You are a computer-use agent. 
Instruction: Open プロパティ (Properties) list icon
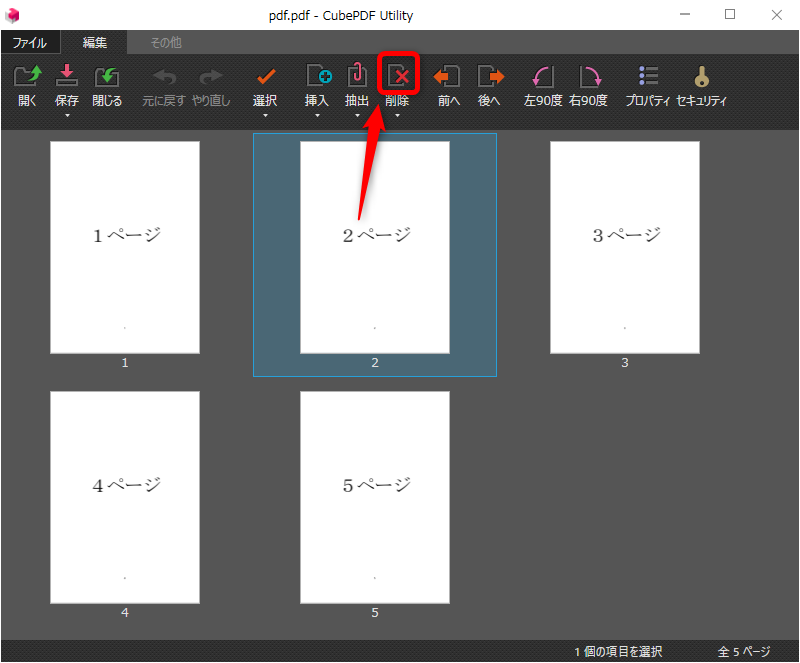[x=648, y=76]
